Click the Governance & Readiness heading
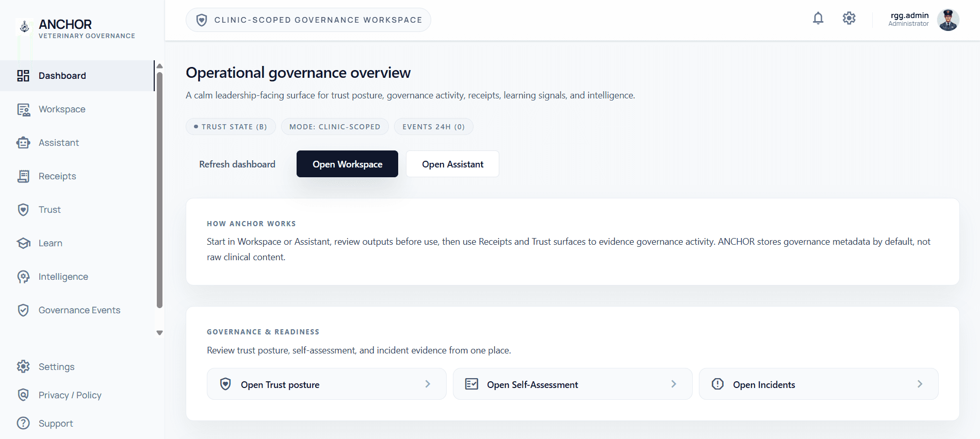The height and width of the screenshot is (439, 980). pyautogui.click(x=263, y=332)
